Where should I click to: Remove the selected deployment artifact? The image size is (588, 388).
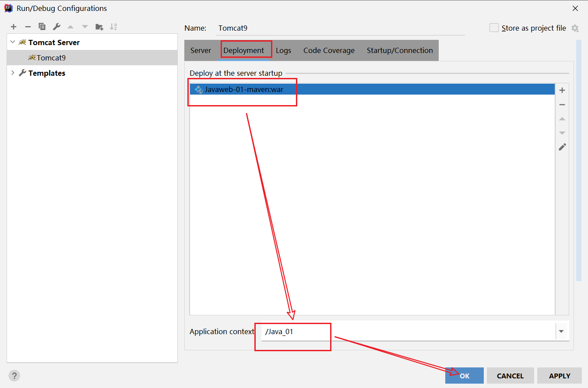click(x=562, y=105)
